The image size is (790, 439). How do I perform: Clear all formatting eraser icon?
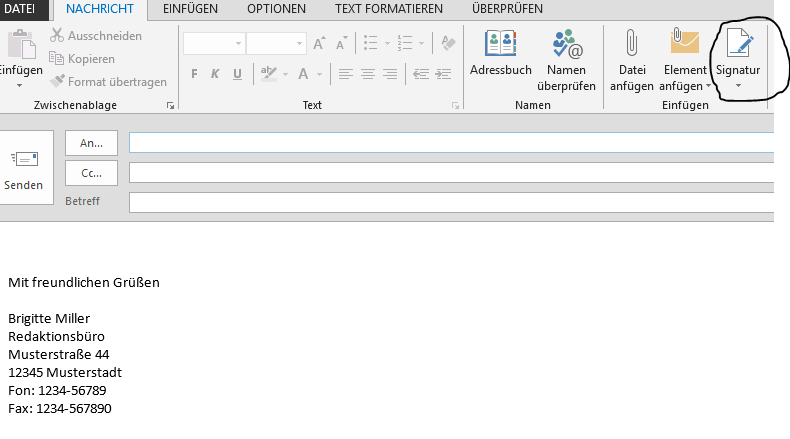(448, 43)
